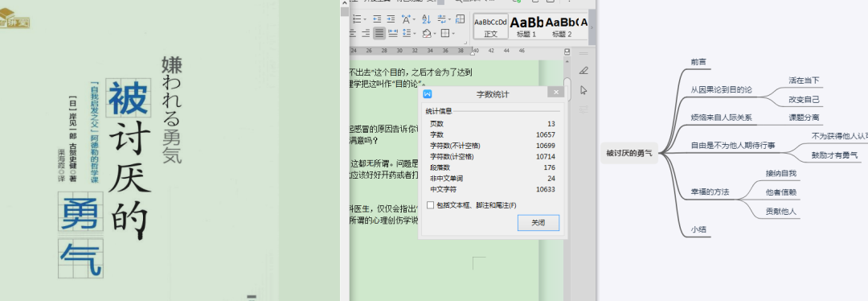Open numbered list dropdown arrow

(x=365, y=19)
